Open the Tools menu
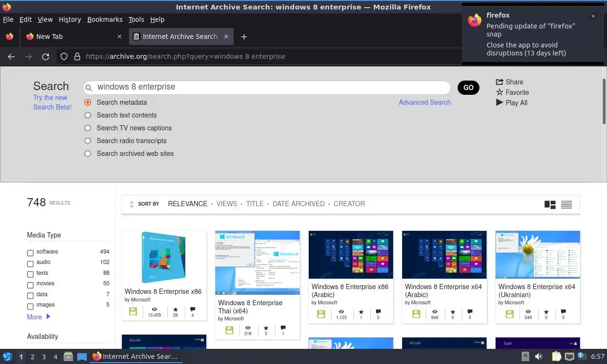The image size is (607, 364). pyautogui.click(x=136, y=19)
